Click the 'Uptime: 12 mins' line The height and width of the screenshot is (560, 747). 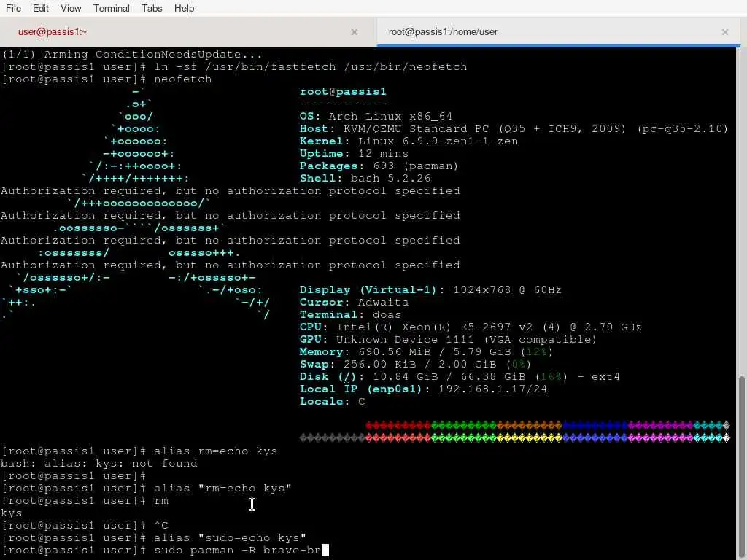tap(354, 153)
